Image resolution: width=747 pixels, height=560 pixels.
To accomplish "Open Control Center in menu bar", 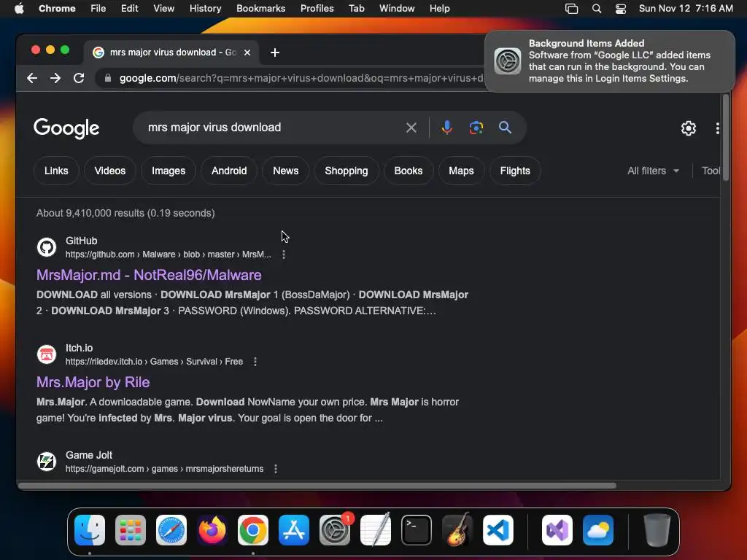I will 621,9.
